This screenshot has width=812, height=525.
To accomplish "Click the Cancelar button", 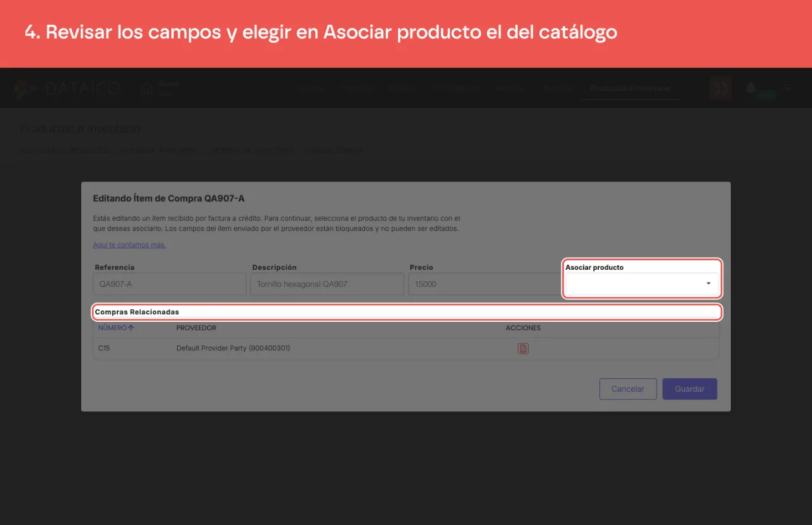I will [628, 389].
